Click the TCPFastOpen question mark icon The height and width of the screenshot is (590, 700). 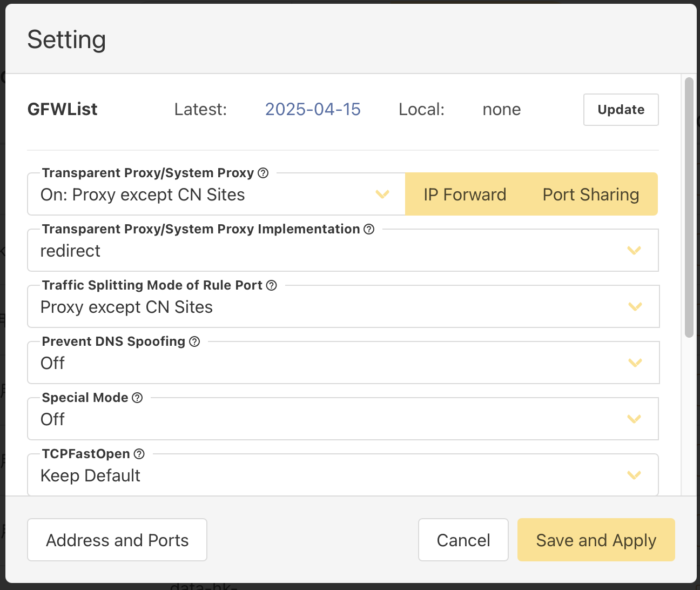coord(139,454)
